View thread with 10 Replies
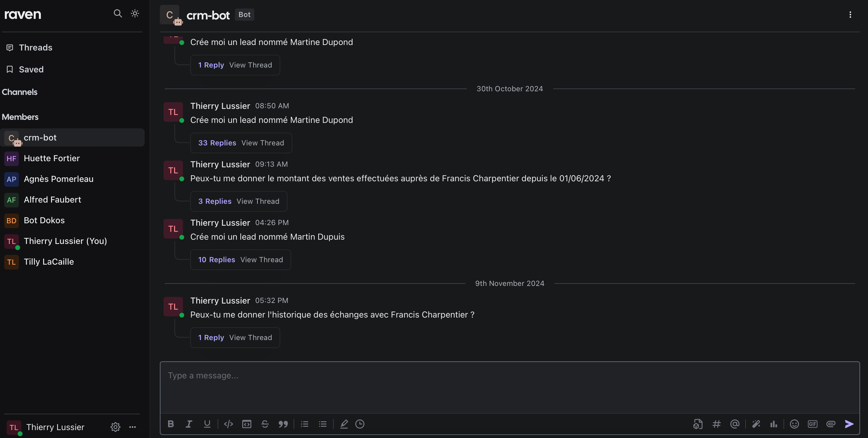Viewport: 868px width, 438px height. pyautogui.click(x=240, y=260)
